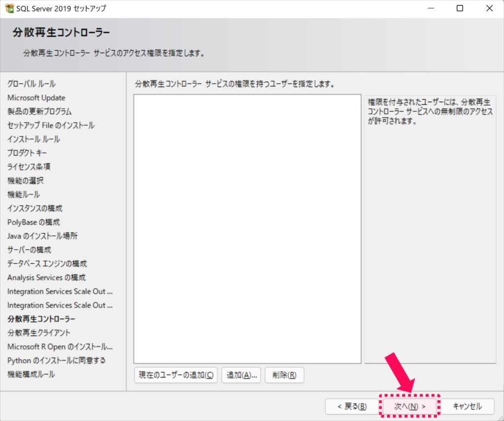Cancel setup with the キャンセル button
This screenshot has height=421, width=504.
(x=468, y=407)
